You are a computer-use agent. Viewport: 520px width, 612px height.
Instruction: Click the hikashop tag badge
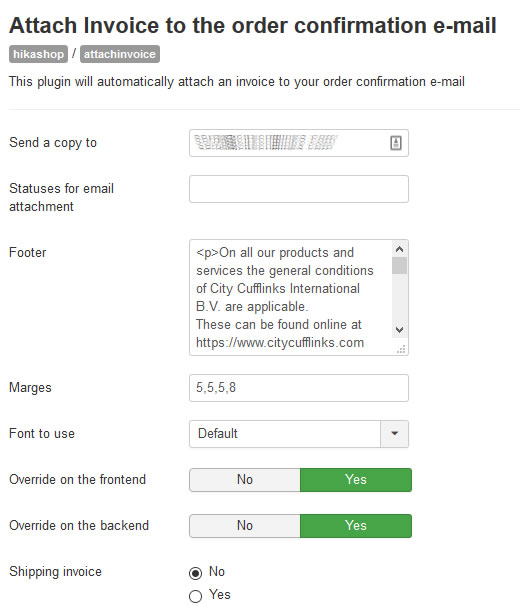[x=38, y=54]
